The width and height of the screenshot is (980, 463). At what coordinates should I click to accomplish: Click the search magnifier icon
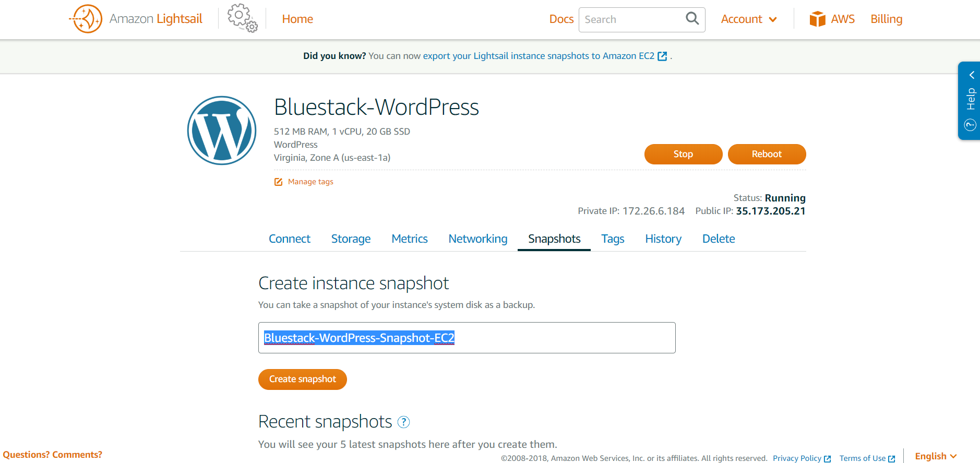pyautogui.click(x=692, y=19)
